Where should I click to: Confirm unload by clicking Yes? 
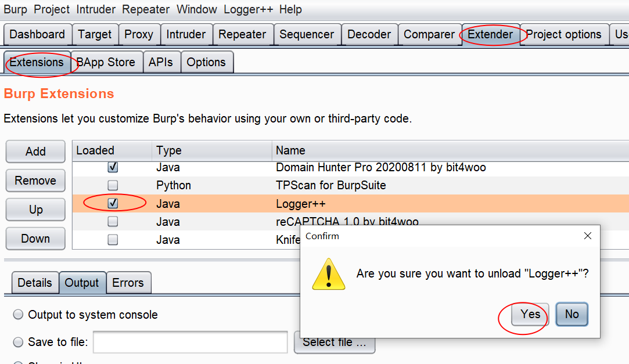point(530,314)
